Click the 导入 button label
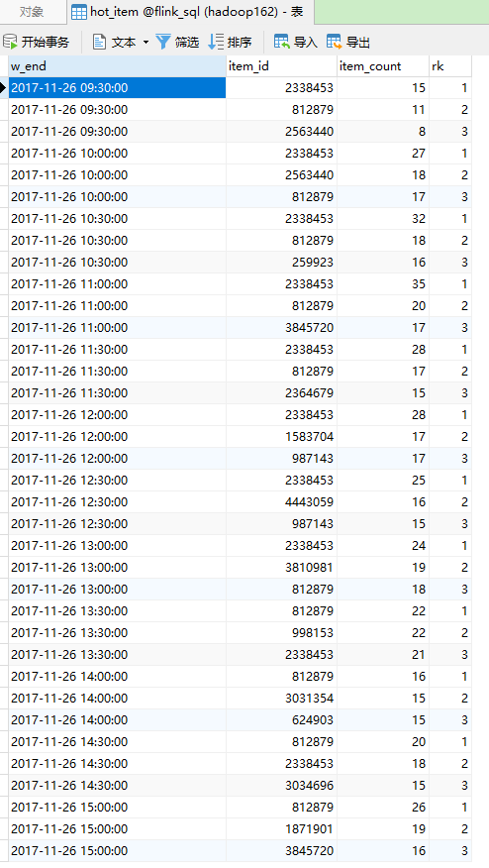This screenshot has height=868, width=489. (305, 42)
